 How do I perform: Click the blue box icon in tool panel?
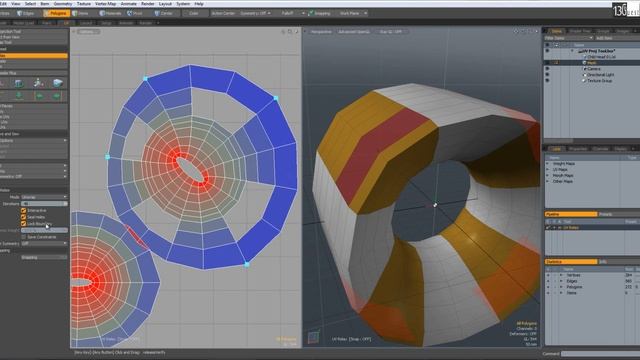pyautogui.click(x=19, y=84)
